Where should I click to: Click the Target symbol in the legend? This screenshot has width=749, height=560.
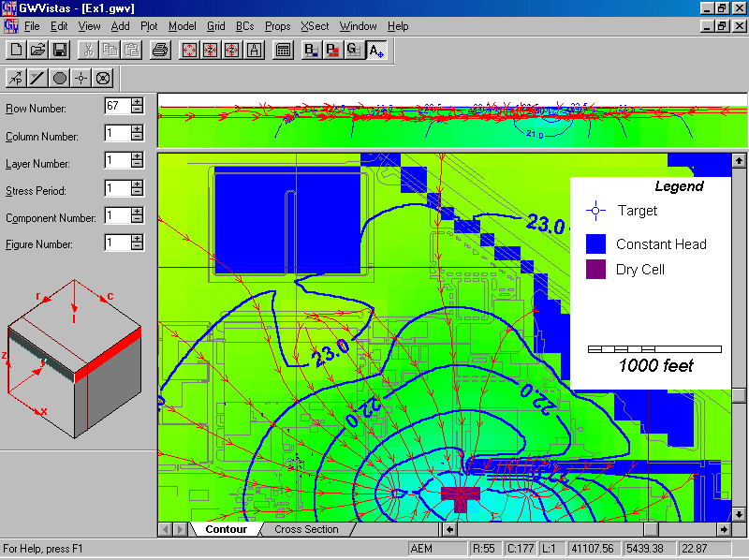click(595, 211)
